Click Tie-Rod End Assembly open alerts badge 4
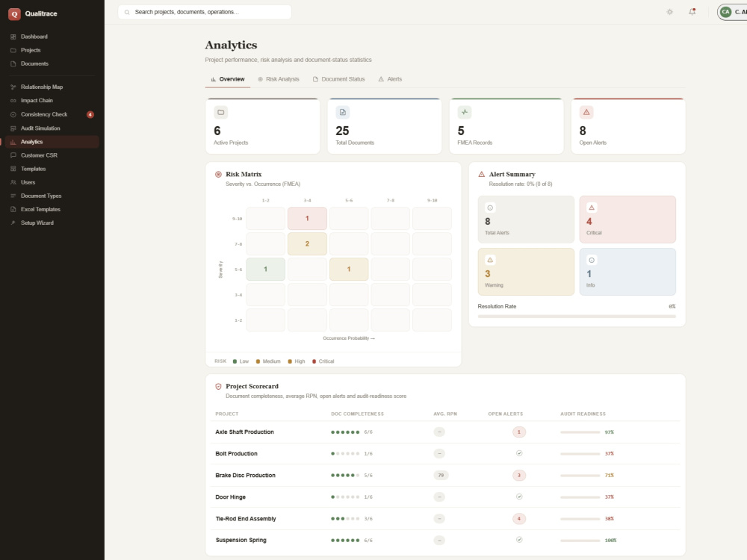This screenshot has height=560, width=747. point(519,519)
